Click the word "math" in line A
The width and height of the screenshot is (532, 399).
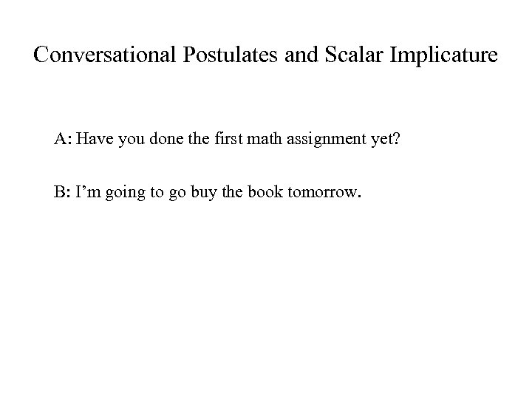click(x=256, y=138)
